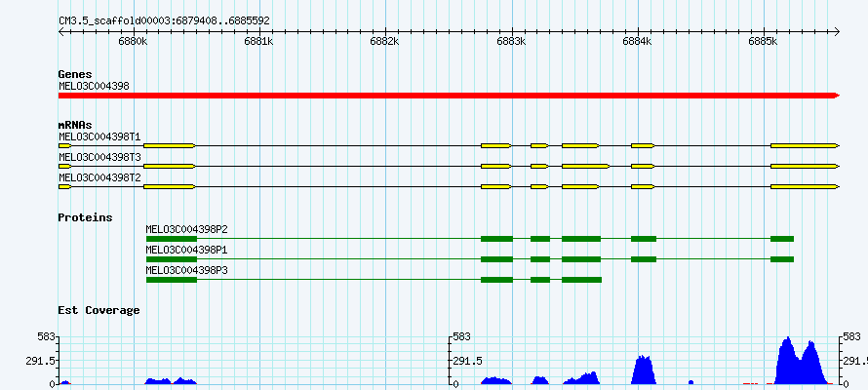
Task: Click the yellow MELO3C004398T3 transcript glyph
Action: [x=449, y=166]
